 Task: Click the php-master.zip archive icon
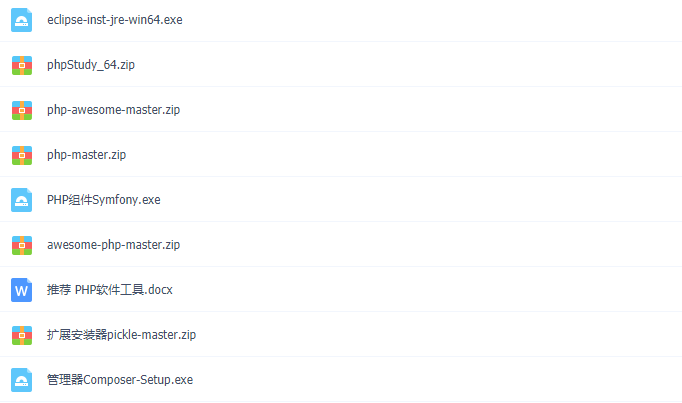[22, 155]
